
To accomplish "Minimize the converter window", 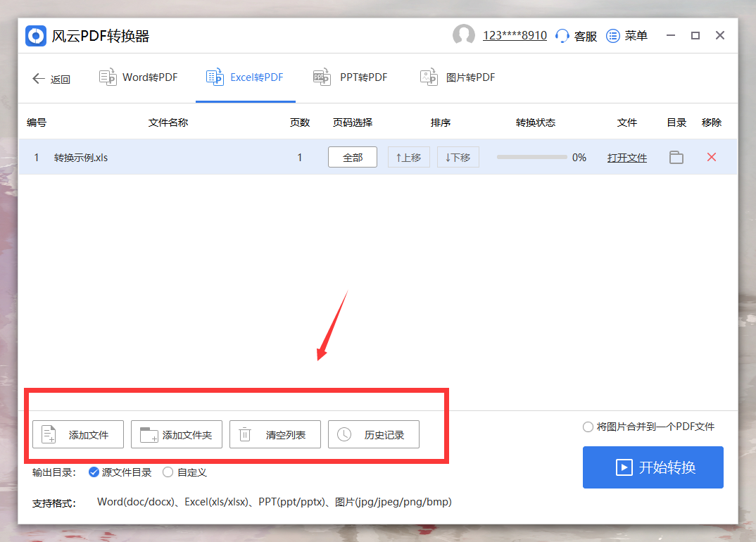I will click(671, 36).
